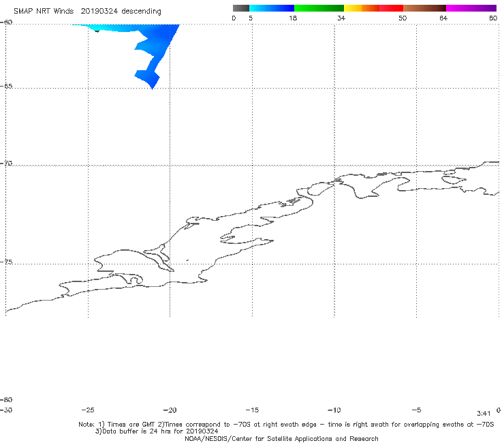Click the red segment of the color bar
The height and width of the screenshot is (443, 504).
pos(391,8)
